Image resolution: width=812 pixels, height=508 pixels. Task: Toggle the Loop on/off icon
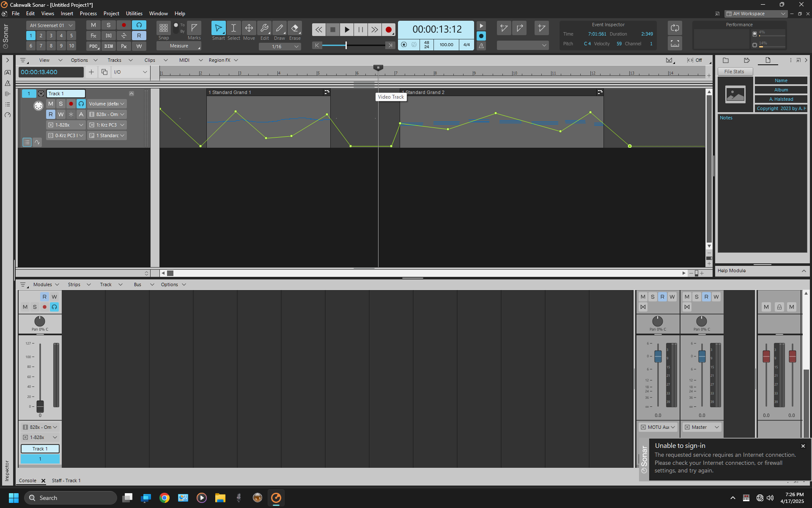(675, 28)
